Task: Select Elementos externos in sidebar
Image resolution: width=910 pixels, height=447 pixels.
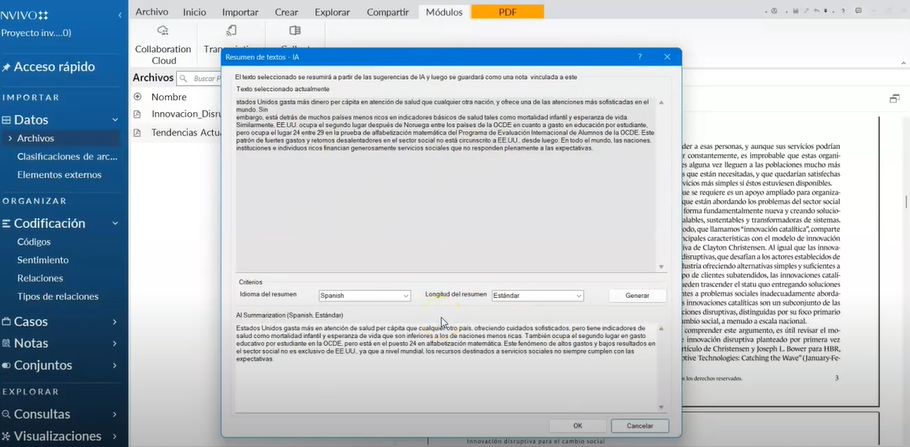Action: coord(59,175)
